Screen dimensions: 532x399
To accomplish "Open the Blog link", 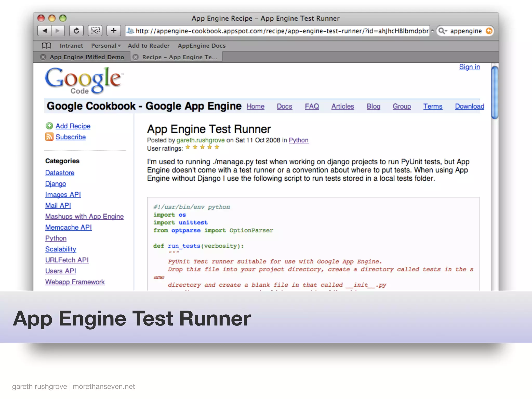I will (374, 106).
